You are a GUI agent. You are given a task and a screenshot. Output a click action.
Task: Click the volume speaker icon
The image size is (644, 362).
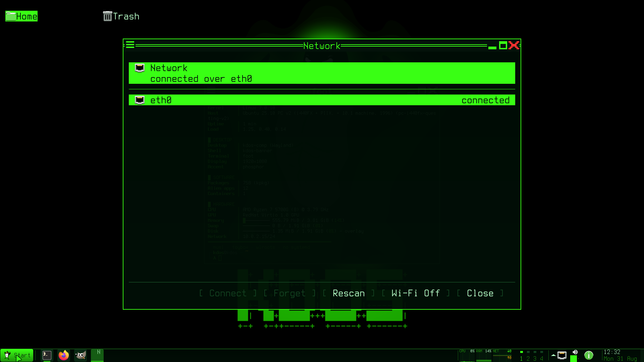[575, 352]
